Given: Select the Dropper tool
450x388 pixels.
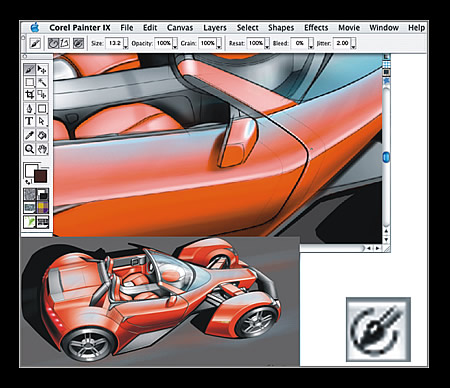Looking at the screenshot, I should coord(29,135).
